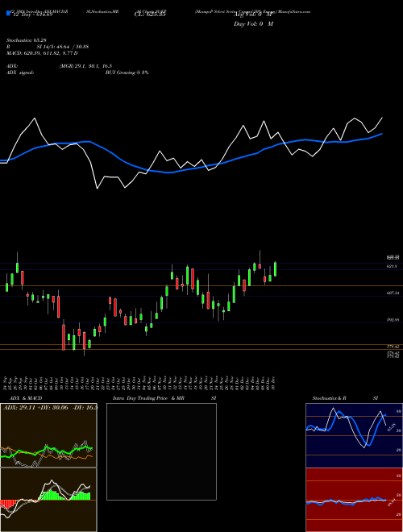Viewport: 403px width, 532px height.
Task: Open the MunafaSutra.com link in header
Action: coord(295,11)
